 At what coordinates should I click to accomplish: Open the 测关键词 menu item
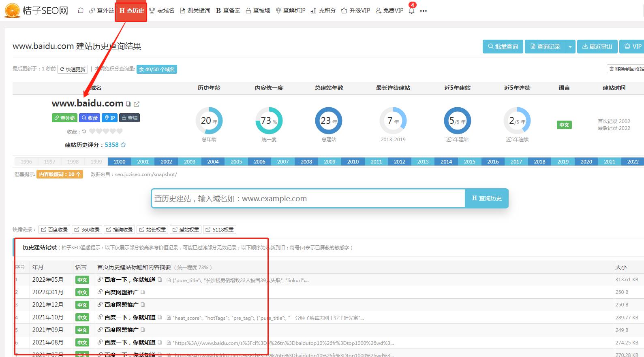pyautogui.click(x=195, y=11)
